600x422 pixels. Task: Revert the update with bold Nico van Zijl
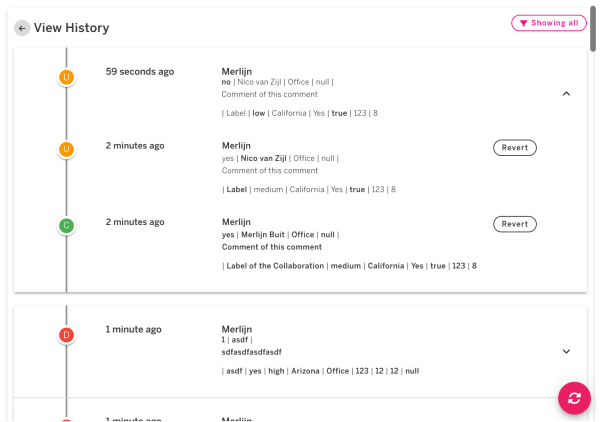point(514,148)
